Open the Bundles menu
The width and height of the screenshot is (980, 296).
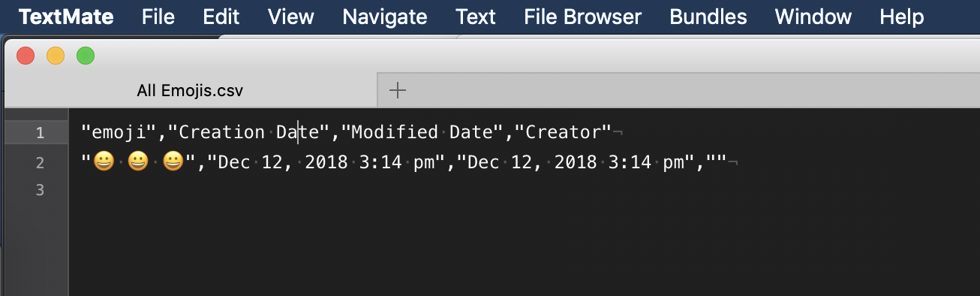pos(708,17)
